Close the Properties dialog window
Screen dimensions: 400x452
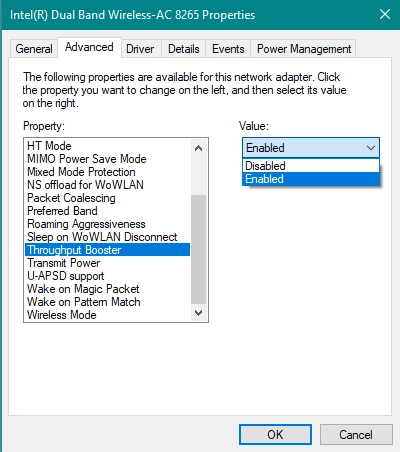(x=385, y=14)
